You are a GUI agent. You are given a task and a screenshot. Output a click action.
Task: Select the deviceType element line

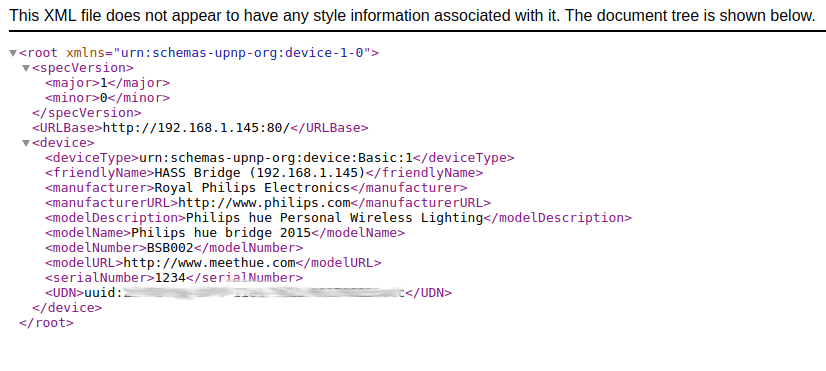280,158
